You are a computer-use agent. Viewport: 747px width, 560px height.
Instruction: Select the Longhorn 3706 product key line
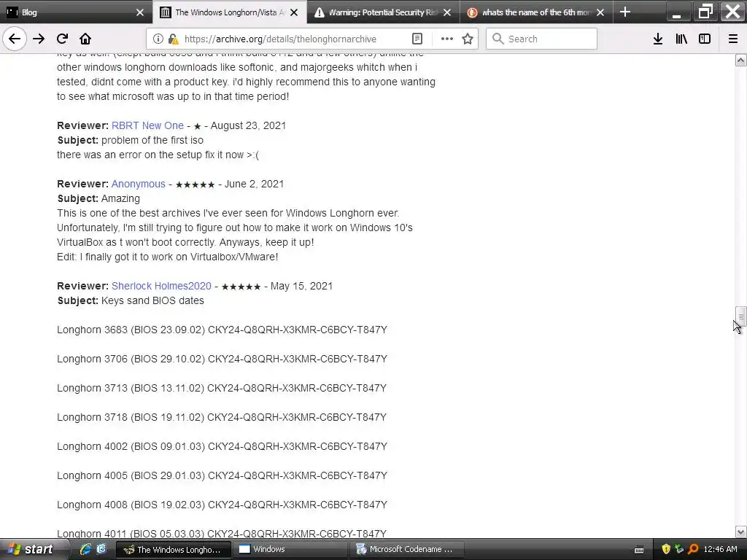coord(222,359)
